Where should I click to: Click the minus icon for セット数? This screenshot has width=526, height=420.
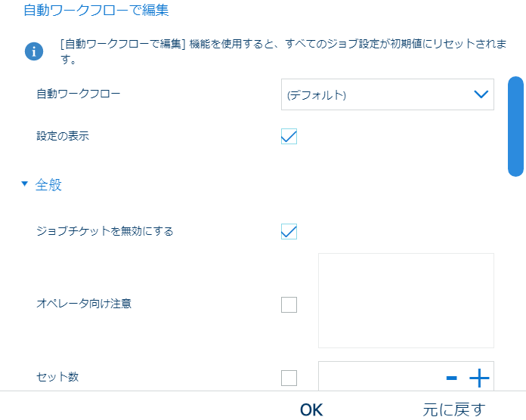click(x=452, y=378)
